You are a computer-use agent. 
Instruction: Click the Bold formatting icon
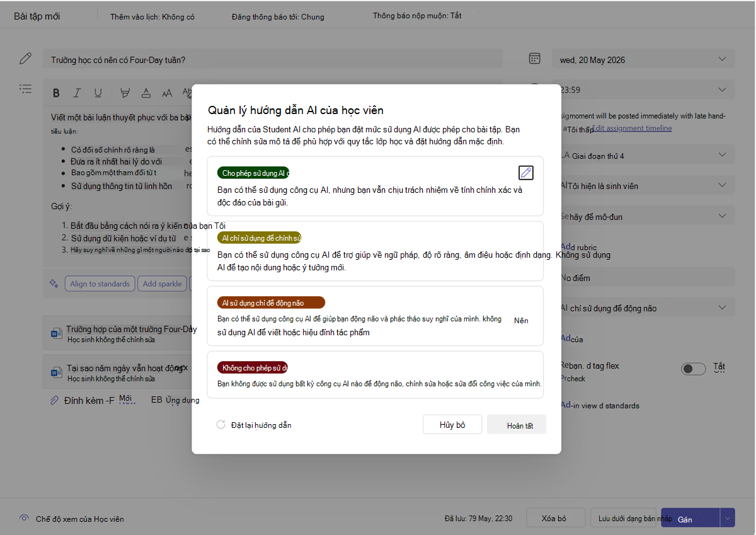click(x=56, y=93)
